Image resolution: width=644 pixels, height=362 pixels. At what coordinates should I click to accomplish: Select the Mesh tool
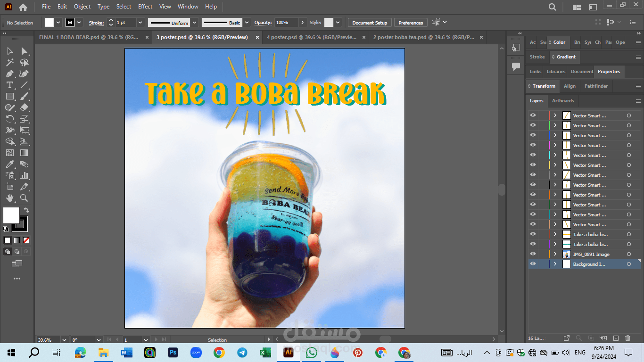10,153
